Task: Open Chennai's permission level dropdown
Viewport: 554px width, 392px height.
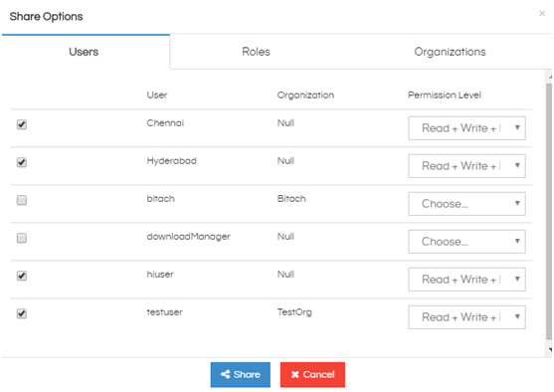Action: 466,128
